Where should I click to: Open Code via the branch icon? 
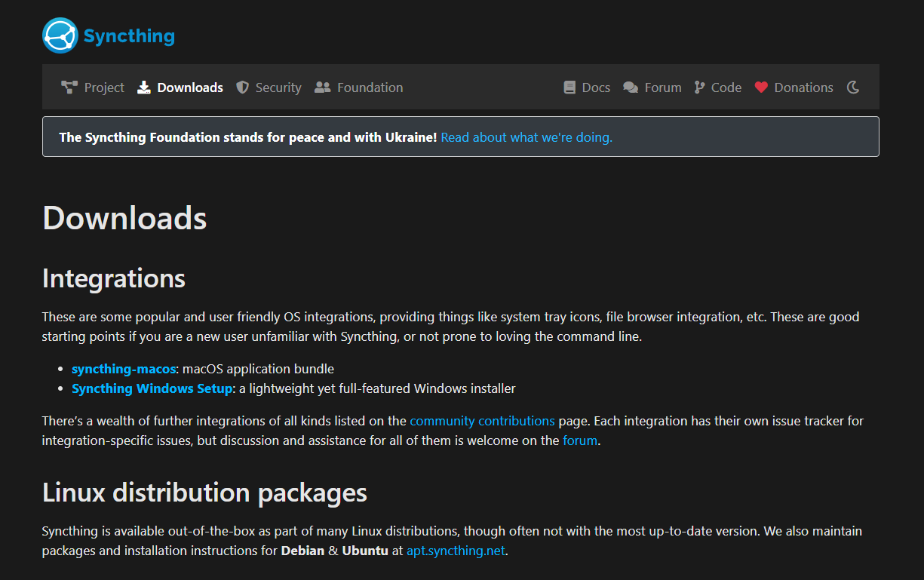(698, 87)
